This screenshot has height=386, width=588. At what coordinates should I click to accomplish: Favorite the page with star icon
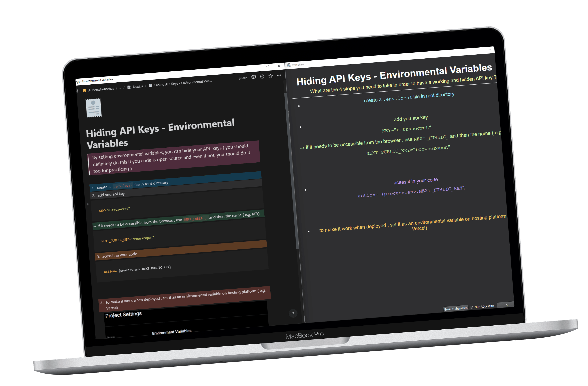[271, 76]
